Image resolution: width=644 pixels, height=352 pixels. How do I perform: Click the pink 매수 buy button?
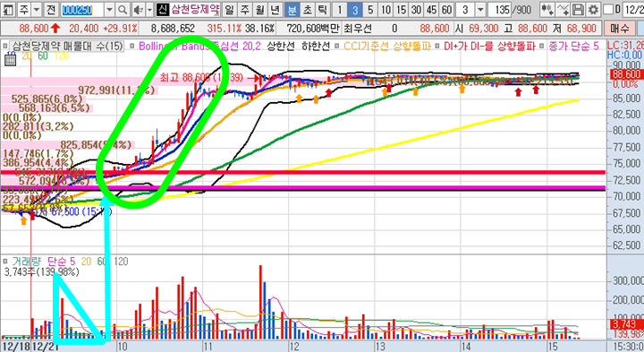pyautogui.click(x=620, y=29)
